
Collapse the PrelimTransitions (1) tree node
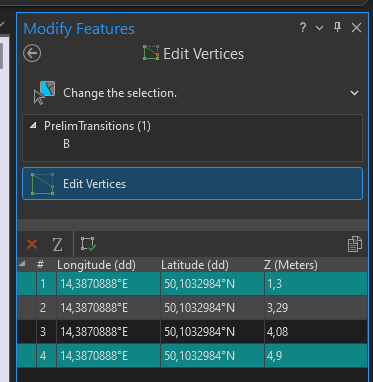[33, 126]
